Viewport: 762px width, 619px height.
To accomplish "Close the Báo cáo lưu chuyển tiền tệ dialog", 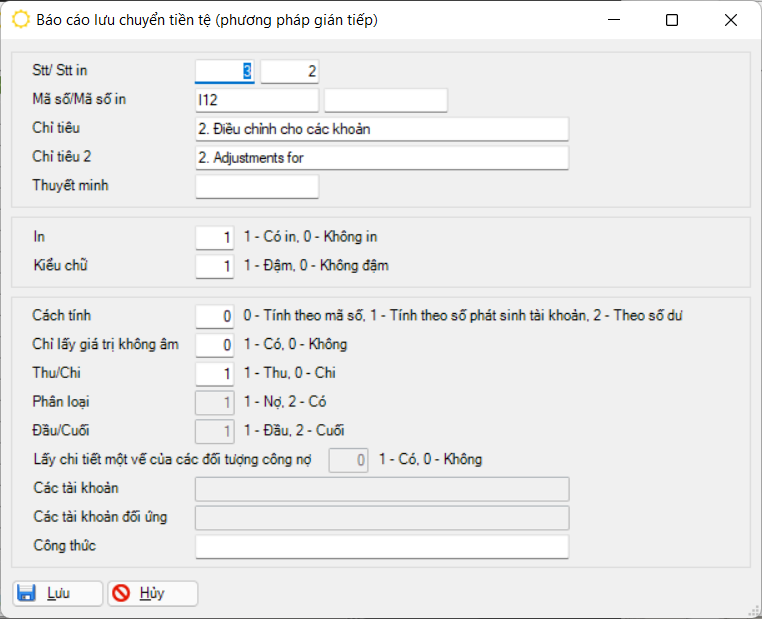I will (731, 20).
